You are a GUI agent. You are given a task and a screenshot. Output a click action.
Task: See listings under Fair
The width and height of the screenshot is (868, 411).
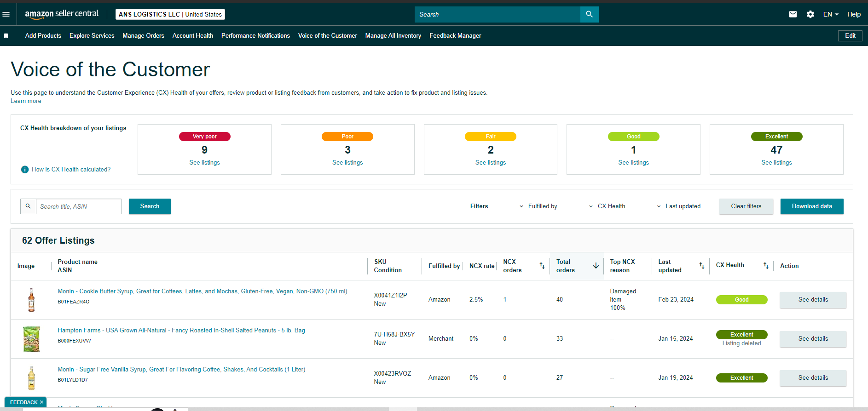[491, 163]
